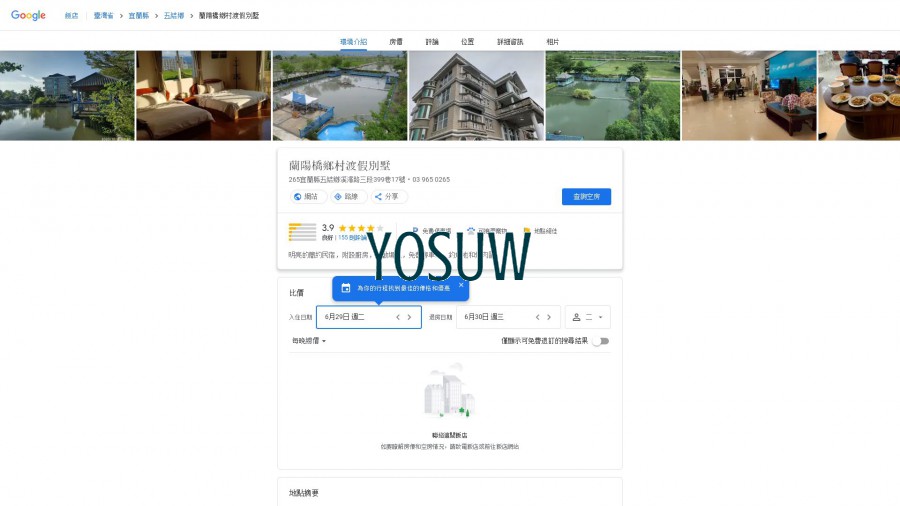
Task: Open the twin-bed bedroom photo thumbnail
Action: [203, 95]
